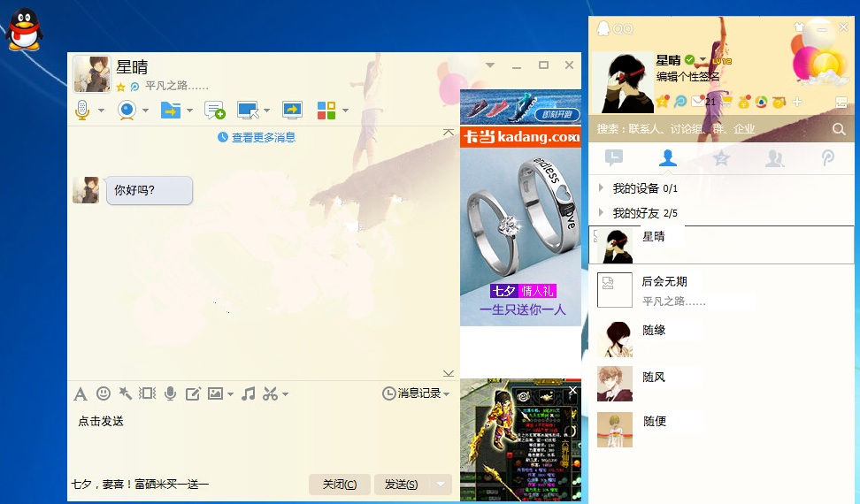Open the colorful apps grid icon

tap(326, 111)
